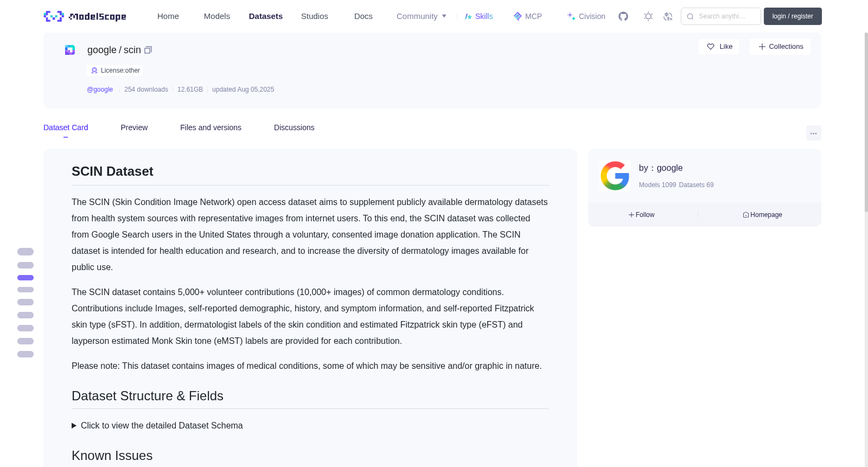The width and height of the screenshot is (868, 467).
Task: Click the highlighted outline marker in the page outline
Action: pos(25,278)
